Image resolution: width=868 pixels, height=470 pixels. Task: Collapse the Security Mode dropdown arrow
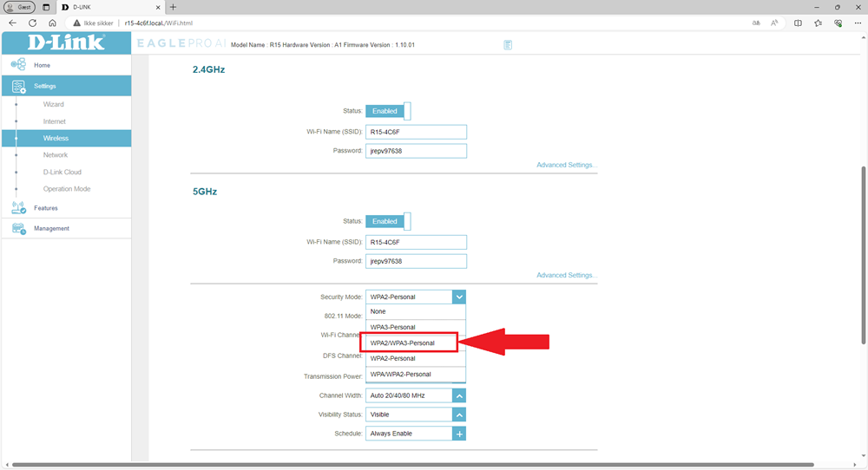[x=459, y=297]
